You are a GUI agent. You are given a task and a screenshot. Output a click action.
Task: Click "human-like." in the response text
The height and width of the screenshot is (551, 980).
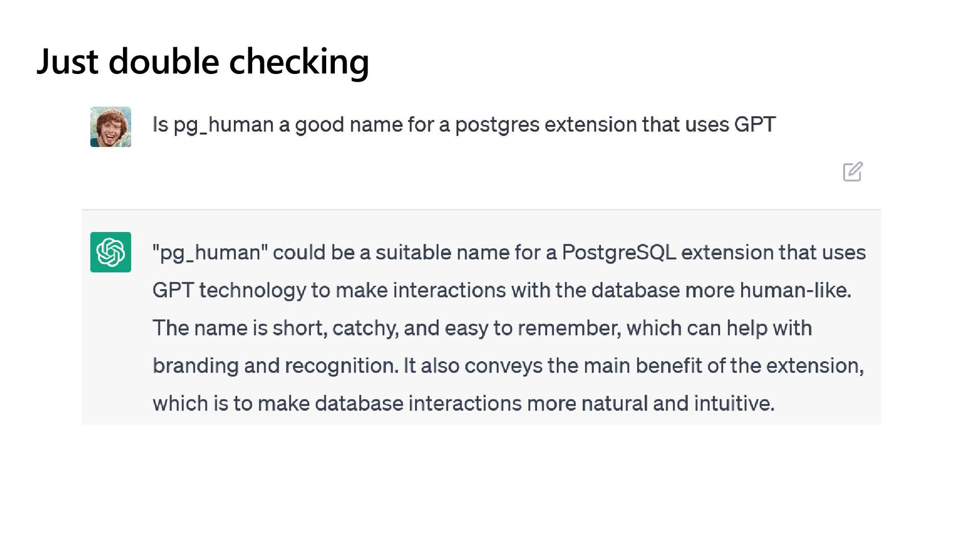click(x=796, y=290)
